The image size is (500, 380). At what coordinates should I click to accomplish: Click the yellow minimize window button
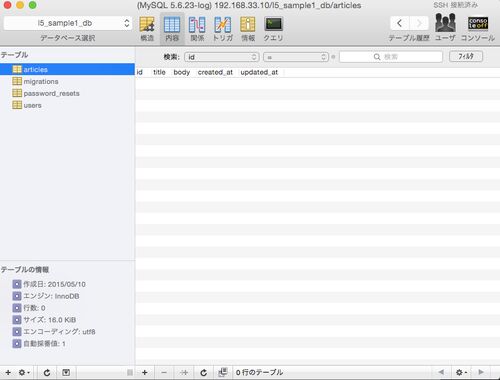tap(20, 5)
